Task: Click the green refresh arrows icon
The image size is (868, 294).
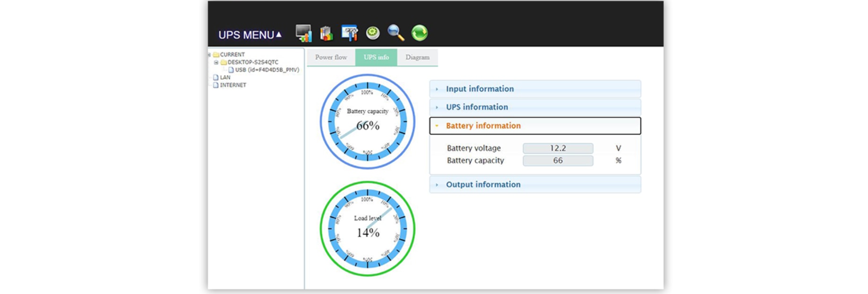Action: (x=419, y=33)
